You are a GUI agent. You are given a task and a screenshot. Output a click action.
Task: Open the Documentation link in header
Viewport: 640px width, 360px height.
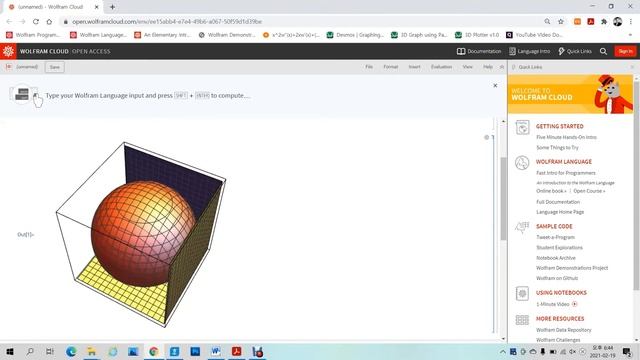coord(479,51)
